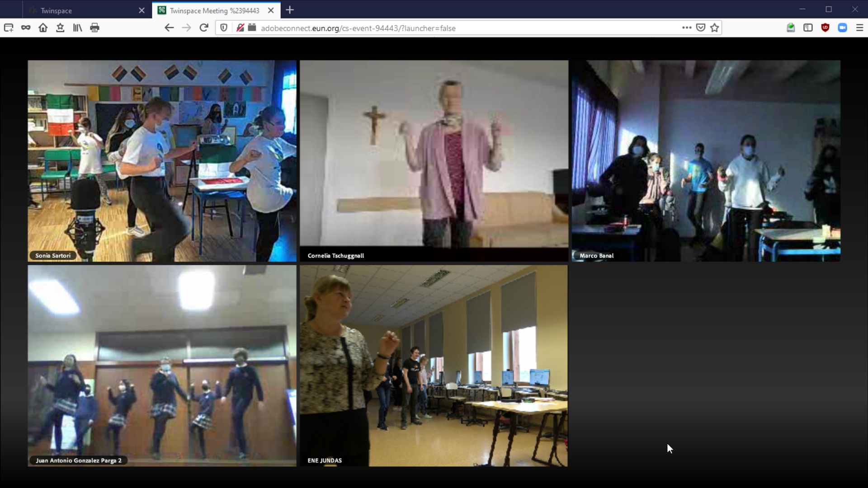Screen dimensions: 868x488
Task: Go to the browser home page
Action: 43,28
